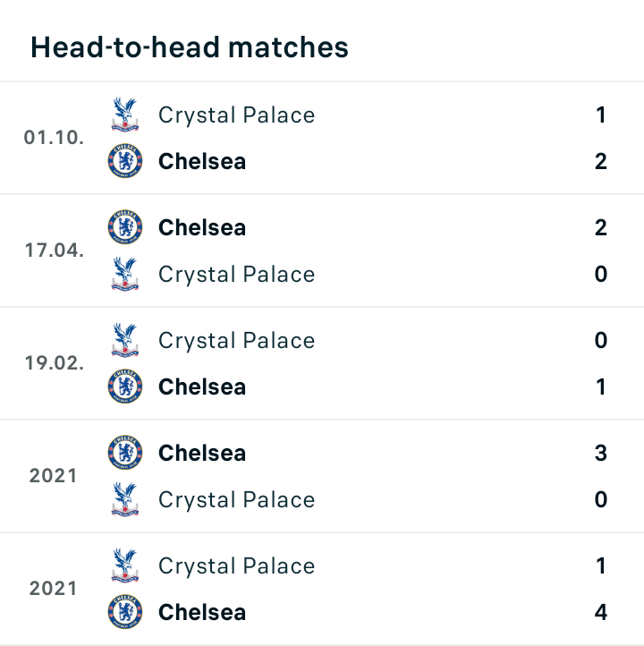This screenshot has width=644, height=646.
Task: Open the Chelsea team name in the 17.04. match
Action: click(x=202, y=227)
